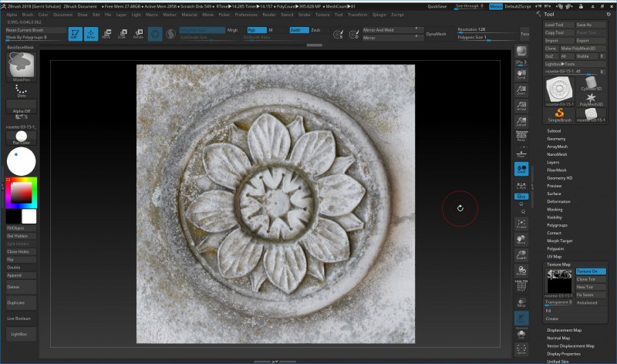
Task: Click the Actual size icon
Action: tap(521, 106)
